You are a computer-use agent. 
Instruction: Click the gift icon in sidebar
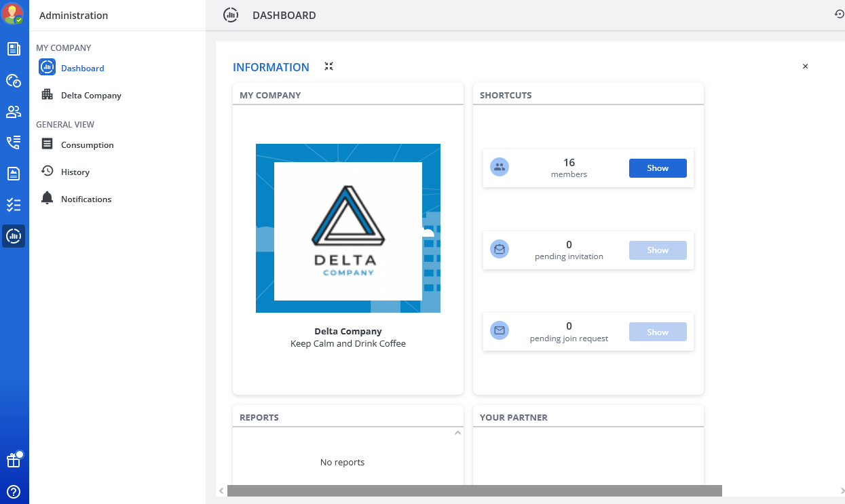pyautogui.click(x=14, y=461)
